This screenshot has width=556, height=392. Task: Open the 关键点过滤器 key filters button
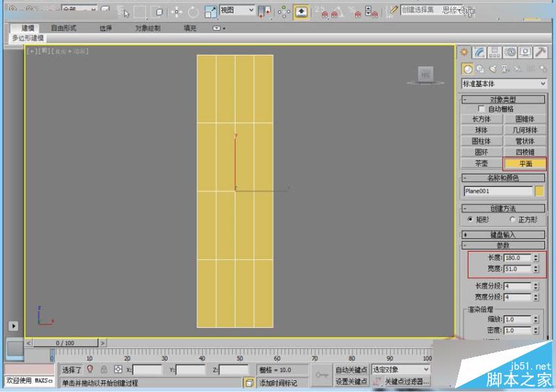click(407, 382)
